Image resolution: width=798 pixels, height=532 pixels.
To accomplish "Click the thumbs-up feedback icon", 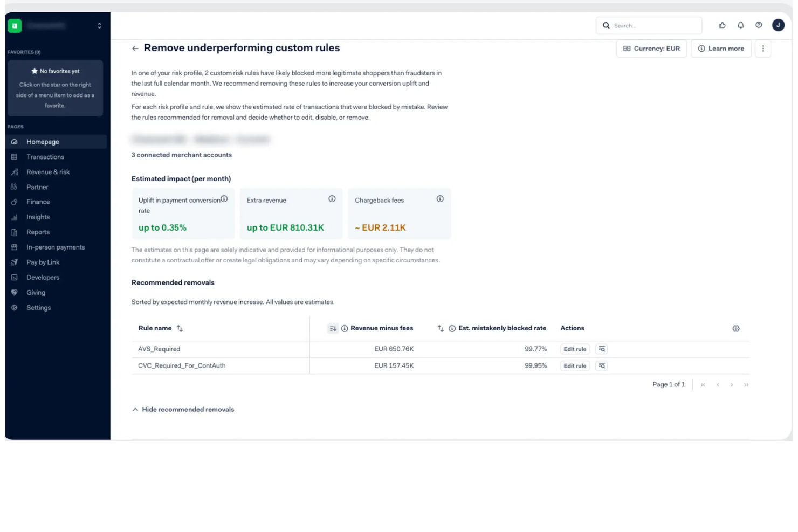I will [722, 25].
